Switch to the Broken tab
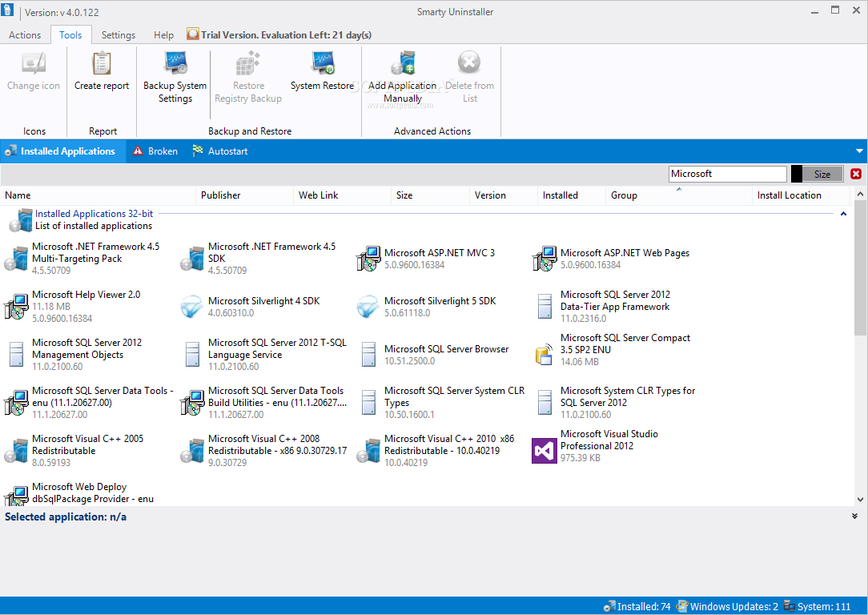868x615 pixels. pos(155,151)
